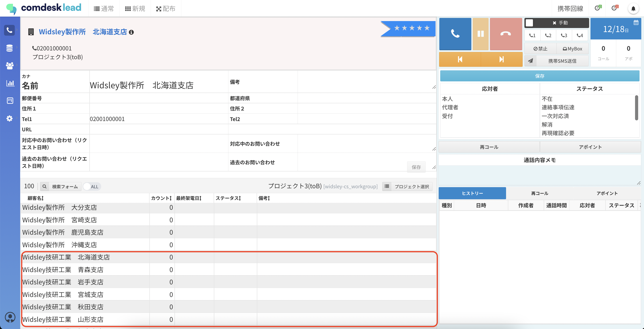The width and height of the screenshot is (644, 329).
Task: Open the 配布 menu in top bar
Action: point(165,9)
